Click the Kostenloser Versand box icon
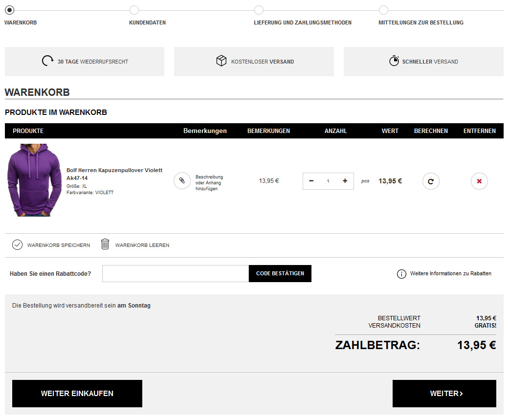This screenshot has height=420, width=509. [x=221, y=61]
